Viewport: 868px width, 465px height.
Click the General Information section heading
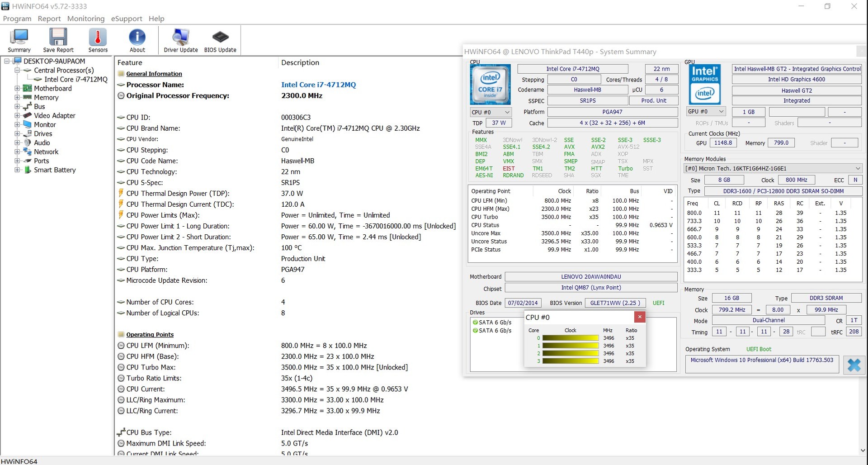[x=154, y=74]
